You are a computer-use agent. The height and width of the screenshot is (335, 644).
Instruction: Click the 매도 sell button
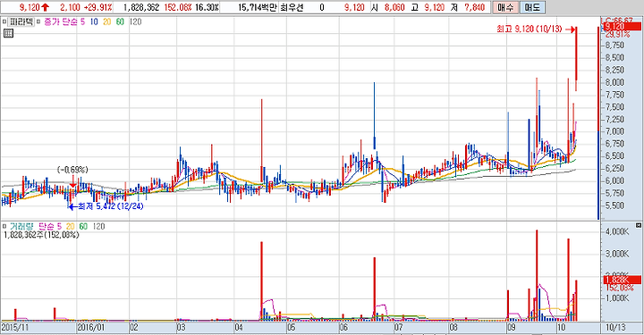coord(532,7)
